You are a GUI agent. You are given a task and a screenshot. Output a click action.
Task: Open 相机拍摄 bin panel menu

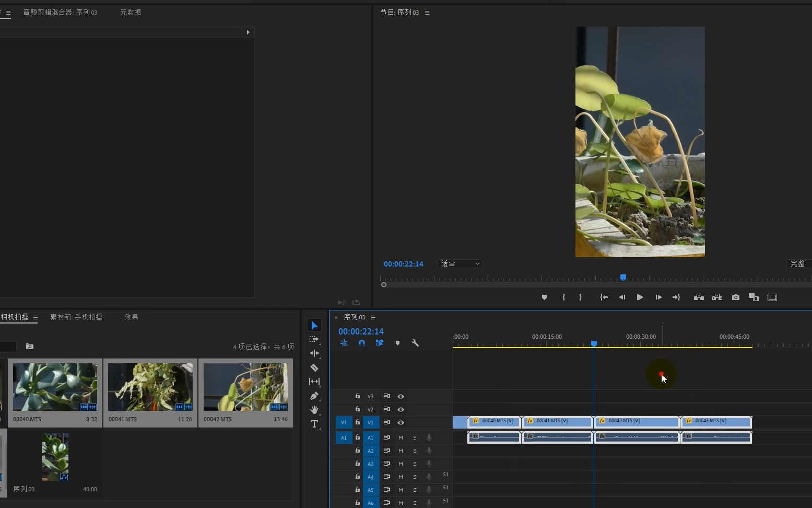[x=36, y=317]
